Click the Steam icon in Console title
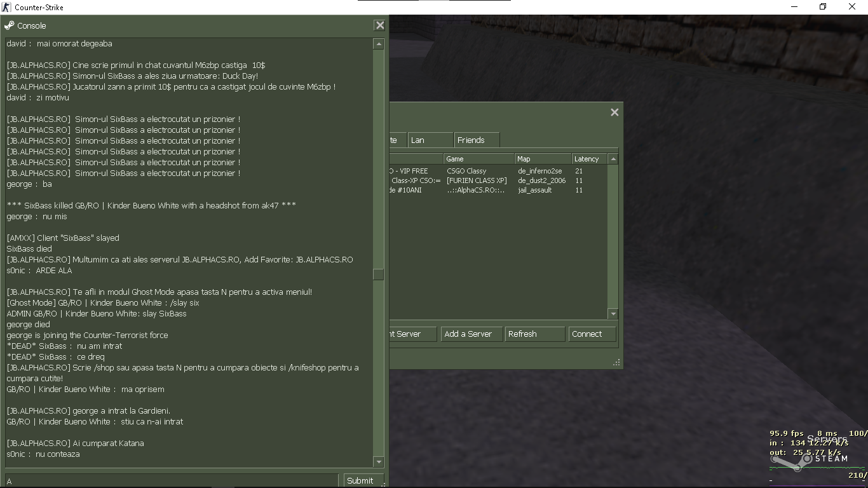The width and height of the screenshot is (868, 488). click(10, 25)
